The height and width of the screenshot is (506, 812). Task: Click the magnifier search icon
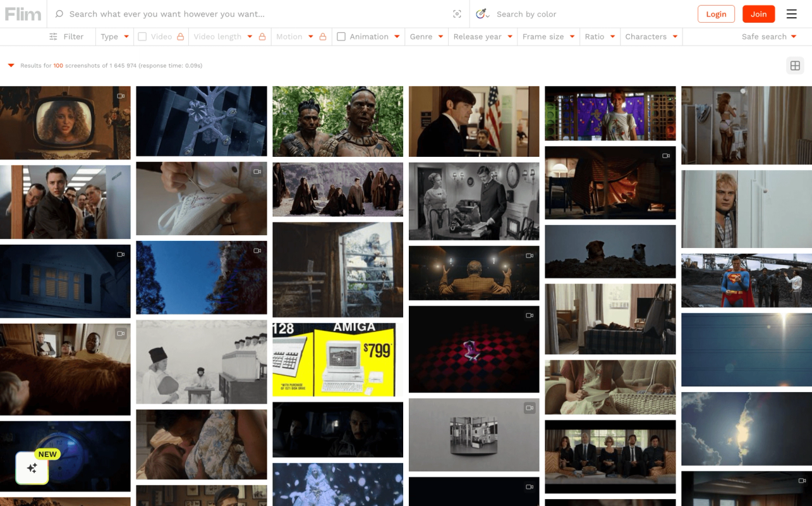coord(59,14)
